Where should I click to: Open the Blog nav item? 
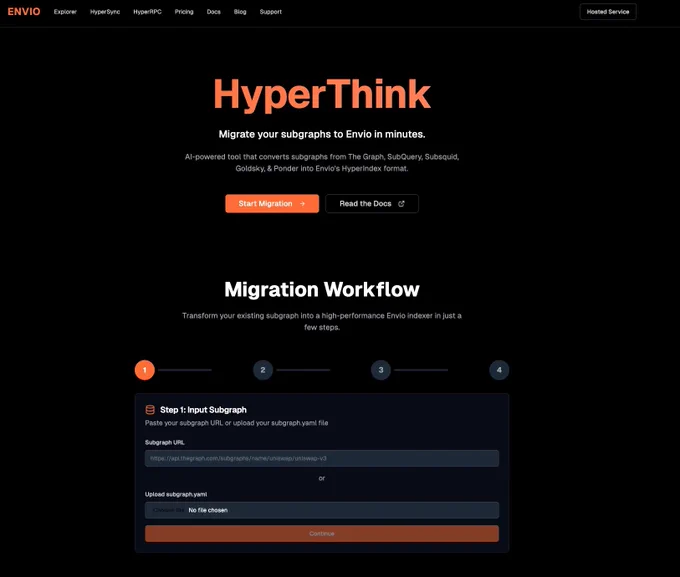click(x=240, y=12)
